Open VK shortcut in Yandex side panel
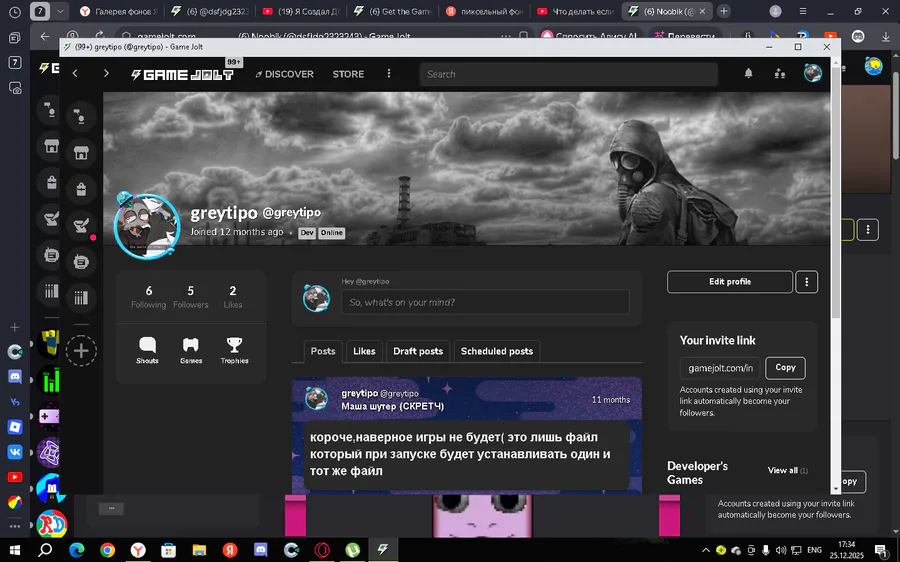 [15, 452]
